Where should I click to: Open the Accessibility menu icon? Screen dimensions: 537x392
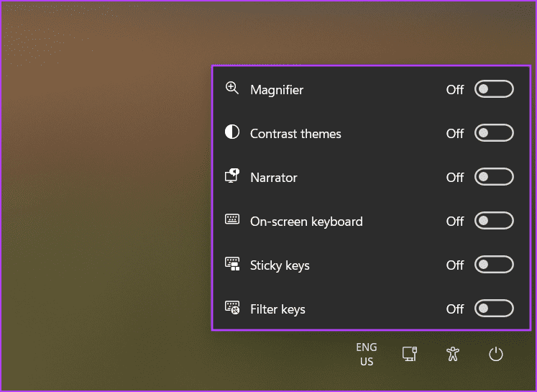click(x=452, y=354)
